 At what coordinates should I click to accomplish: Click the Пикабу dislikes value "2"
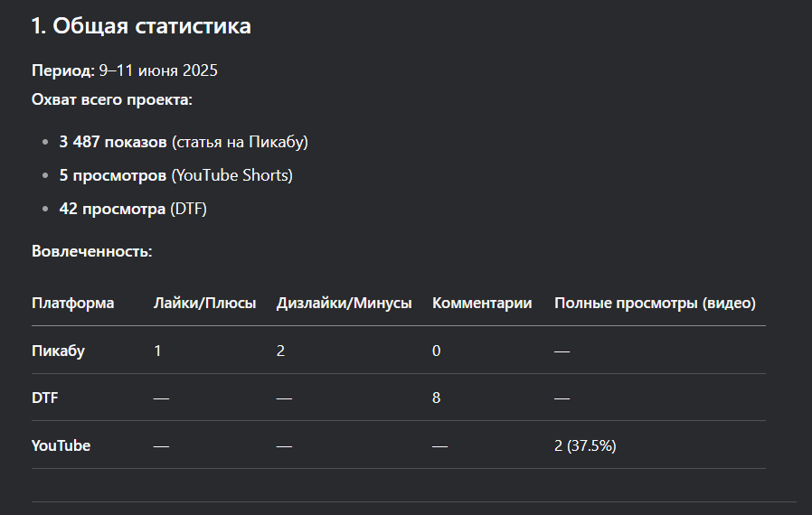pos(280,351)
